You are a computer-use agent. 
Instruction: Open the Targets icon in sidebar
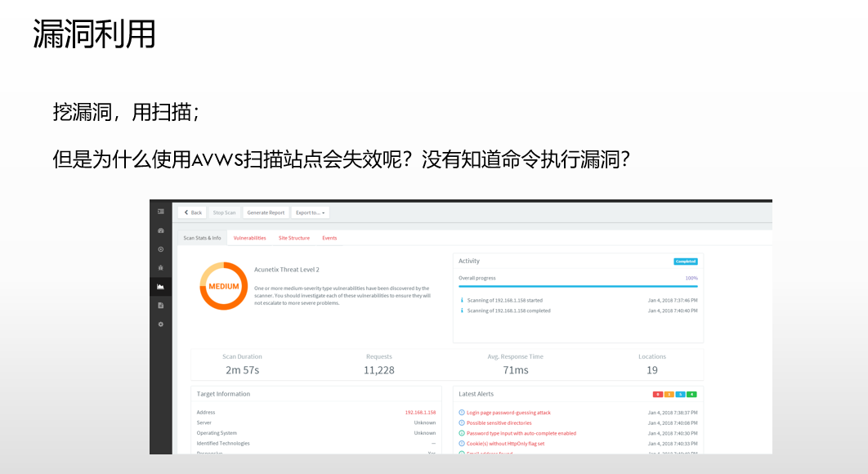point(160,249)
